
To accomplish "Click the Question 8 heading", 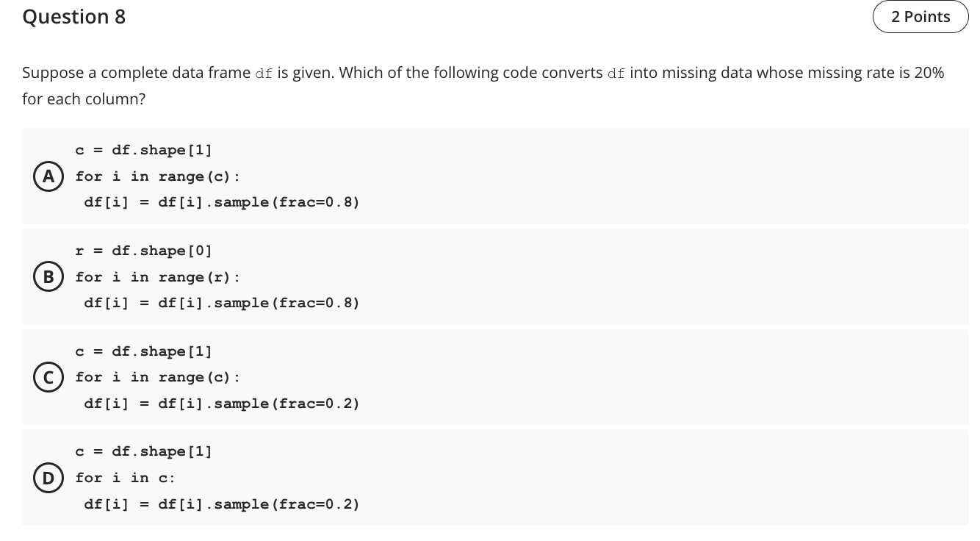I will pos(73,16).
